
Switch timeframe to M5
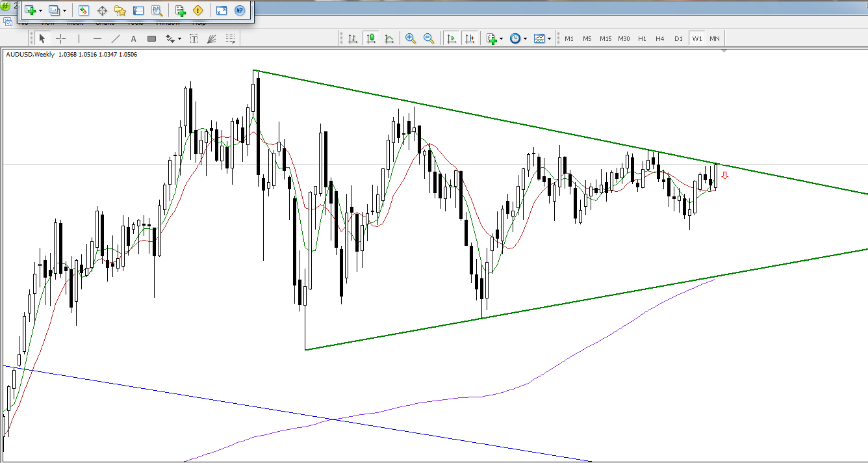(587, 39)
